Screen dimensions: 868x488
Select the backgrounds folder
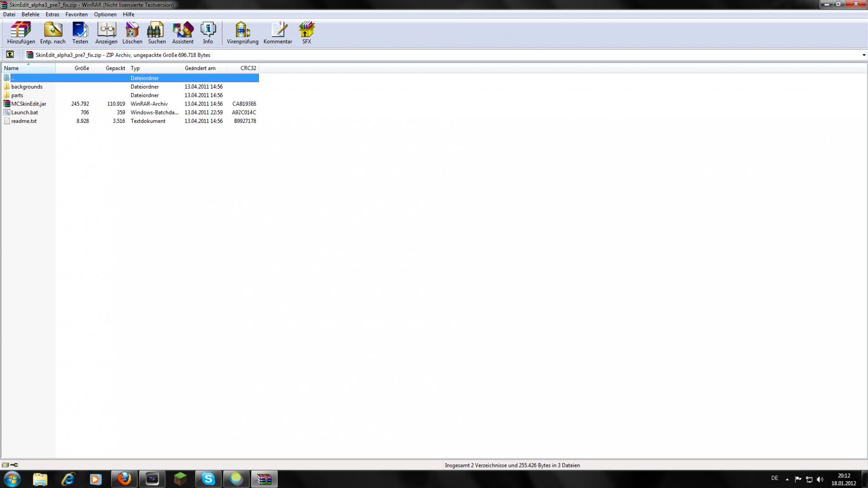tap(27, 87)
